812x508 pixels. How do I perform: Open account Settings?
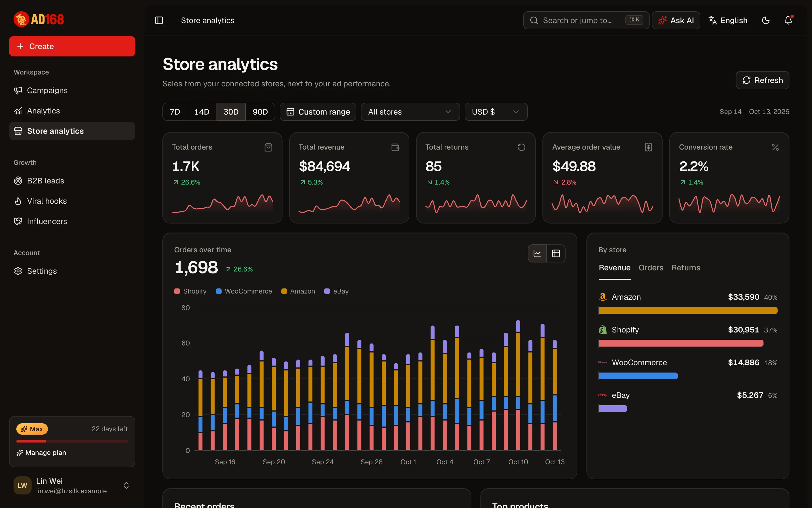pos(72,271)
